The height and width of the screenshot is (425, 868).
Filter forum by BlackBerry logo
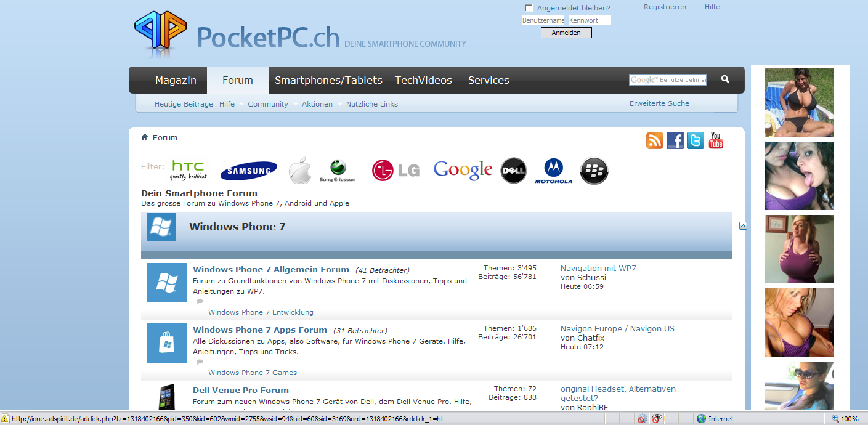(x=594, y=171)
